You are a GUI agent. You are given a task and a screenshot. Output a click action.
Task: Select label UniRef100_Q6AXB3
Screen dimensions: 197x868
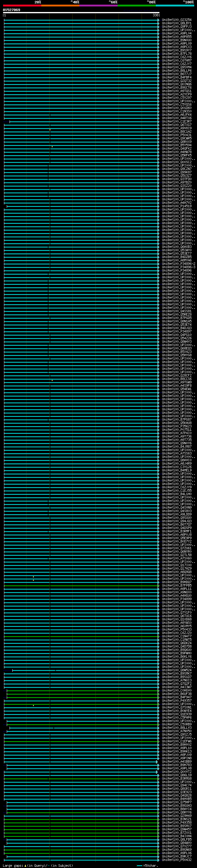177,247
